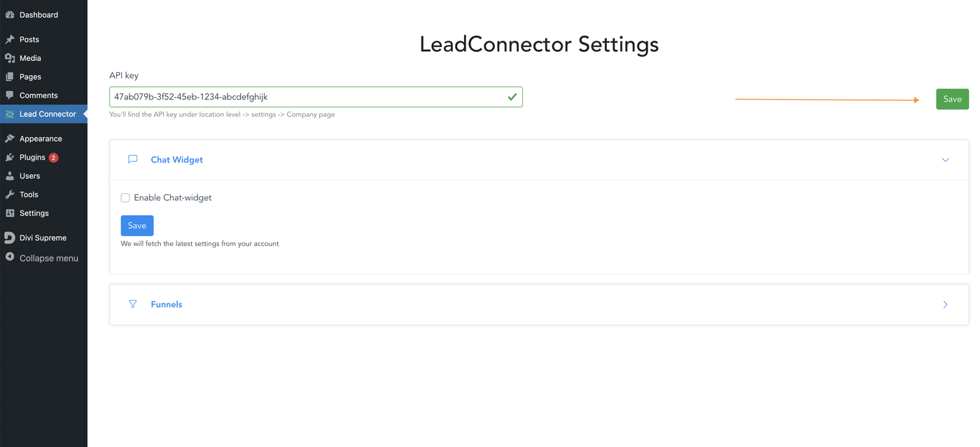This screenshot has height=447, width=980.
Task: Click the Plugins plug icon
Action: point(10,158)
